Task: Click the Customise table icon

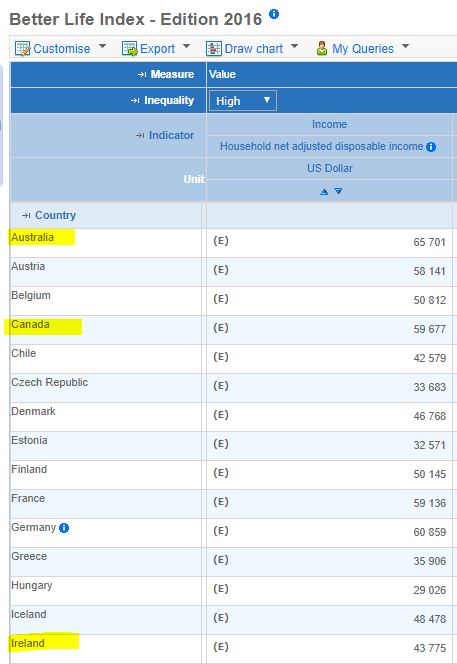Action: point(22,49)
